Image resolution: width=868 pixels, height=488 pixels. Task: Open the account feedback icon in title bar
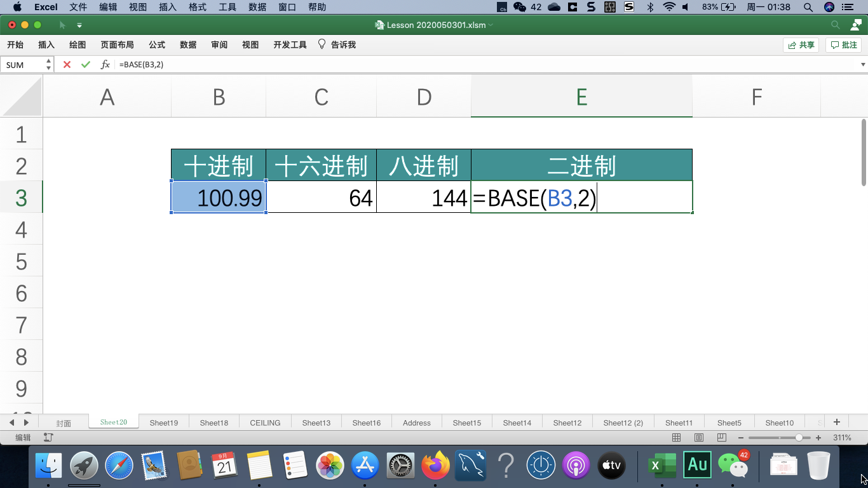[x=856, y=25]
